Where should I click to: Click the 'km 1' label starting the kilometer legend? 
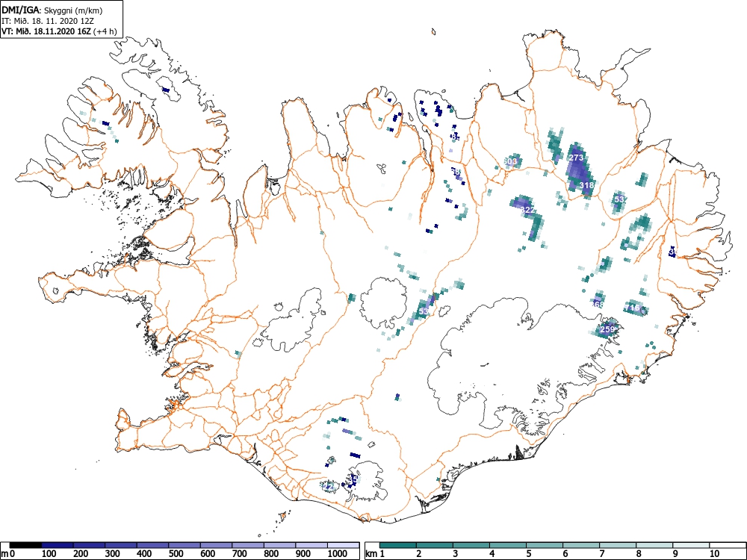pyautogui.click(x=376, y=554)
